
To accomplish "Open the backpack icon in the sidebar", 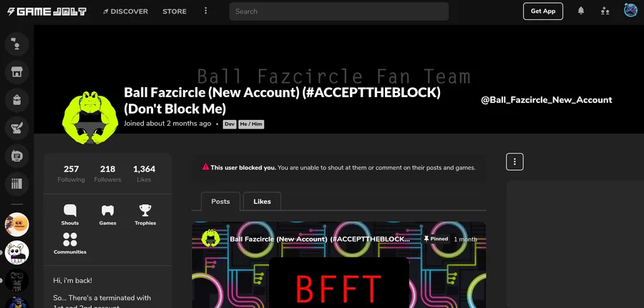I will coord(17,100).
